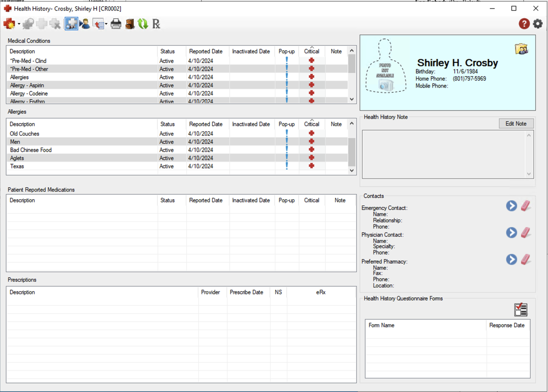Screen dimensions: 548x392
Task: Clear the Emergency Contact with eraser icon
Action: [526, 206]
